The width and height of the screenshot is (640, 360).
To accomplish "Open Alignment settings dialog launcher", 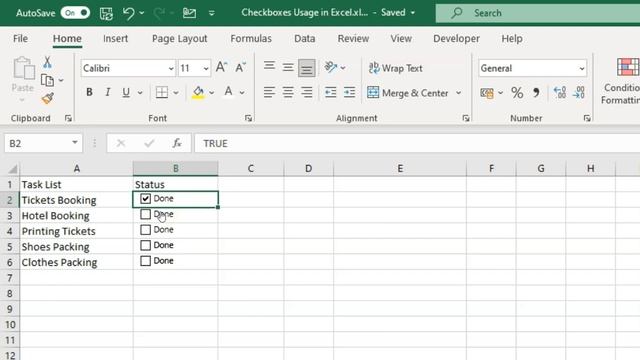I will [x=466, y=118].
